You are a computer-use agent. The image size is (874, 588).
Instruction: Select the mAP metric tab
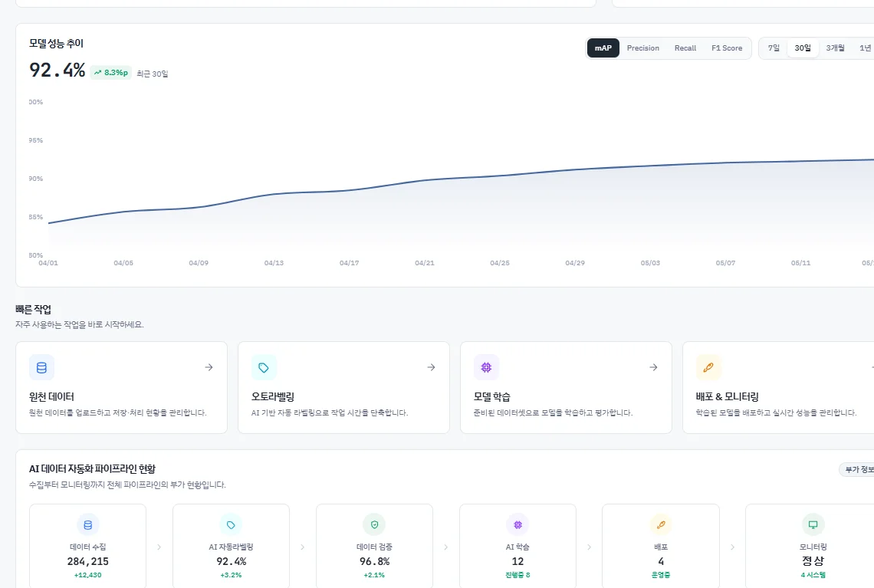(603, 48)
